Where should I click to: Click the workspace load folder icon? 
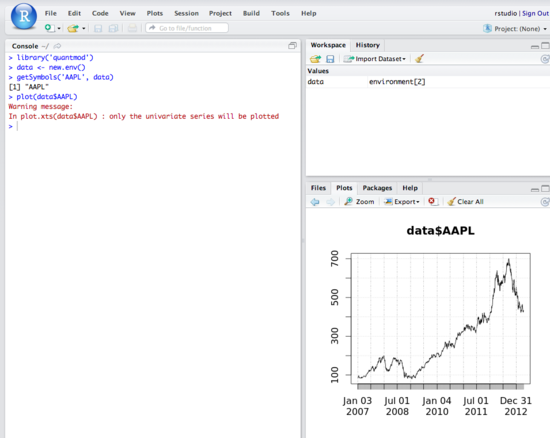click(315, 59)
